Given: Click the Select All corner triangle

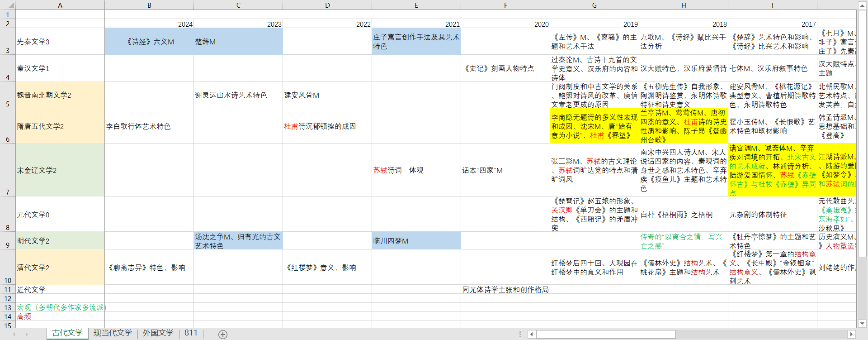Looking at the screenshot, I should [8, 5].
